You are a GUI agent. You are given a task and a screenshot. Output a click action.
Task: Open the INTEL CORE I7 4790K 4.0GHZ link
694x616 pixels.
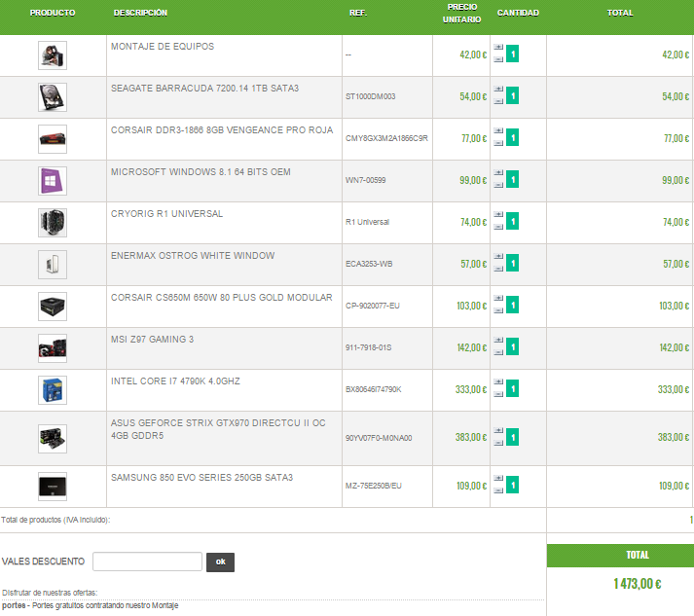click(x=175, y=381)
